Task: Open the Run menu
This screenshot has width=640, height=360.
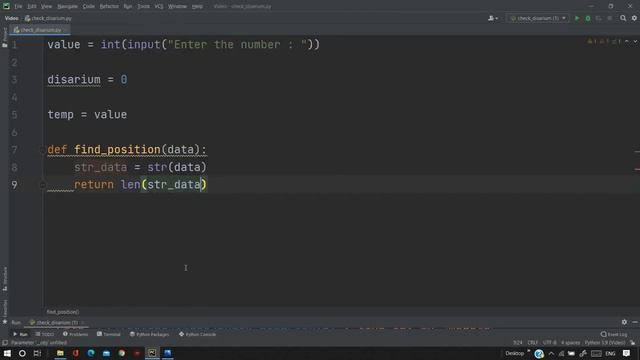Action: 128,7
